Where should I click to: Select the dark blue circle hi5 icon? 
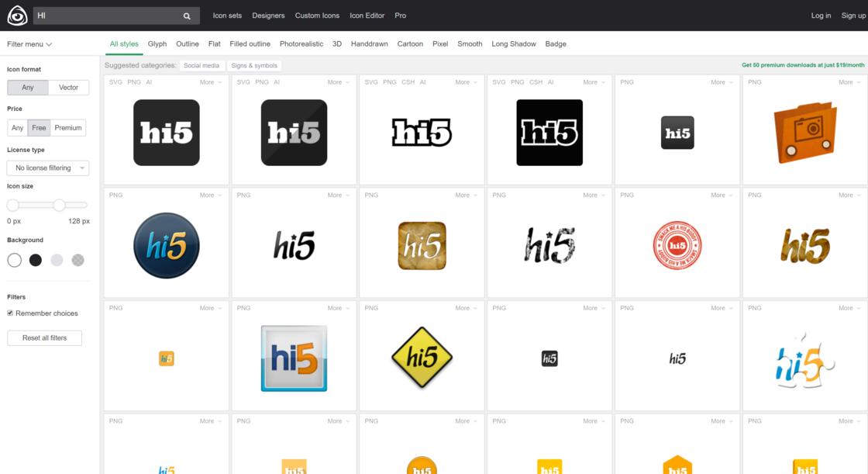click(x=167, y=246)
